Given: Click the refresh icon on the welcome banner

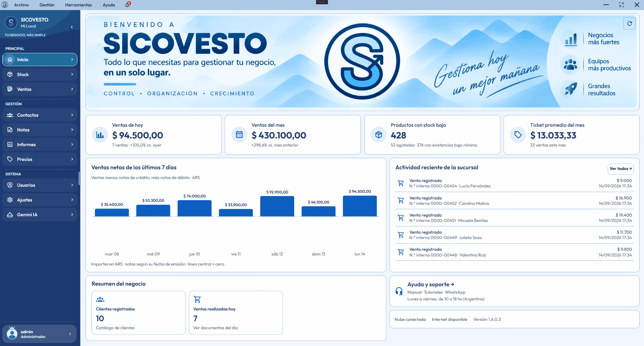Looking at the screenshot, I should [630, 23].
